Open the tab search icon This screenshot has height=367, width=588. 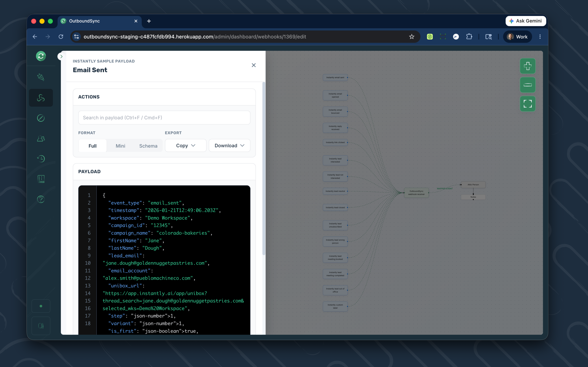coord(488,37)
